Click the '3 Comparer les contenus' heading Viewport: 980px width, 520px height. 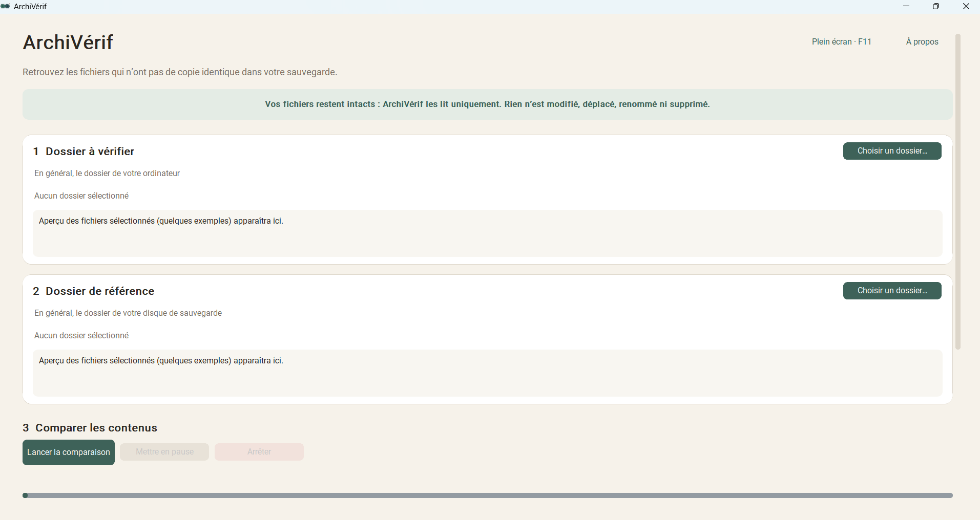point(90,428)
